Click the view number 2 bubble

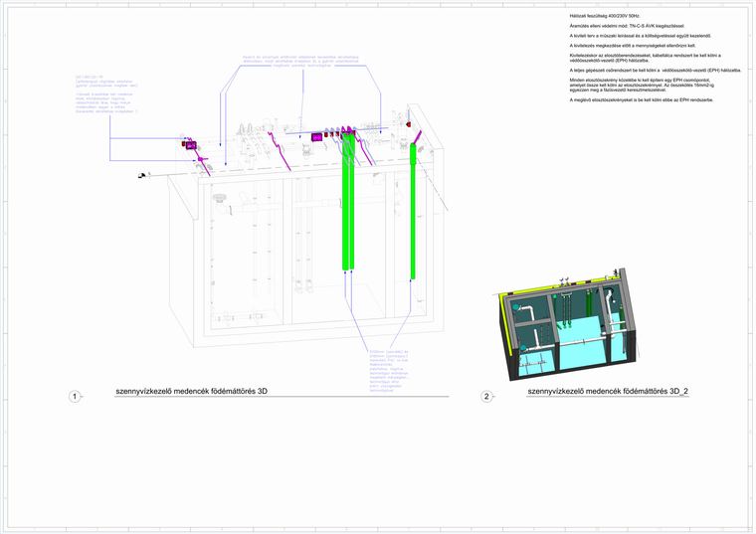click(x=486, y=397)
